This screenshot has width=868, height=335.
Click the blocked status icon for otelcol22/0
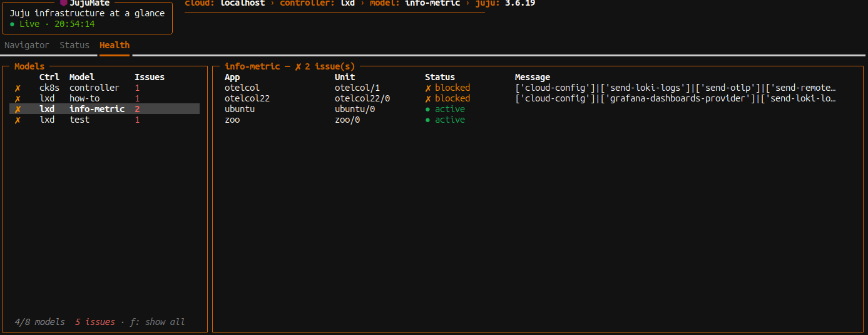(428, 99)
